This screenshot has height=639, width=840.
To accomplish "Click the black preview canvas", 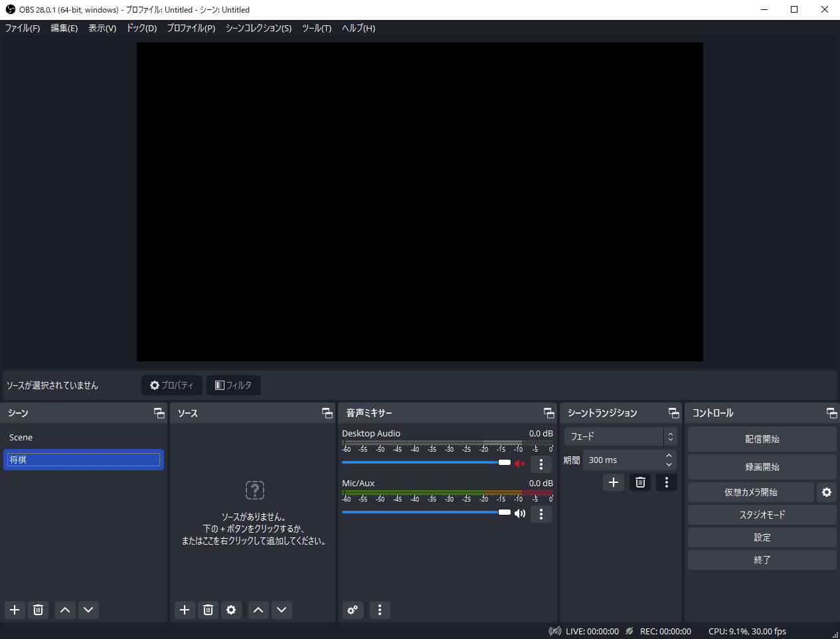I will [x=420, y=202].
